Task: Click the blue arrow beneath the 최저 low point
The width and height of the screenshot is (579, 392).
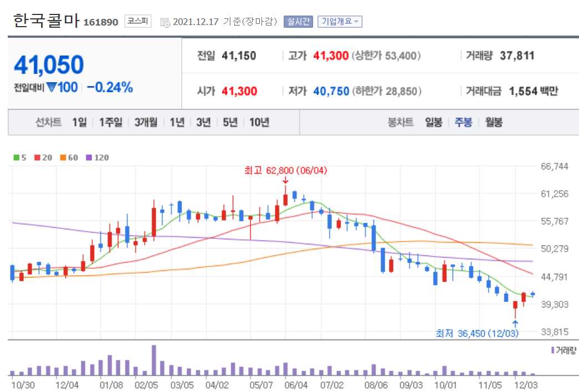Action: click(x=516, y=323)
